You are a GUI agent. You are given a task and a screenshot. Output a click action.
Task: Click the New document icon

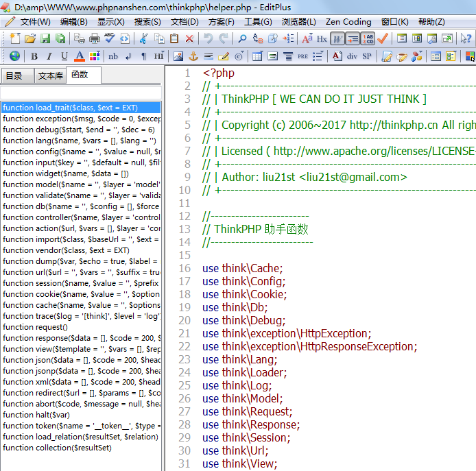click(x=14, y=38)
